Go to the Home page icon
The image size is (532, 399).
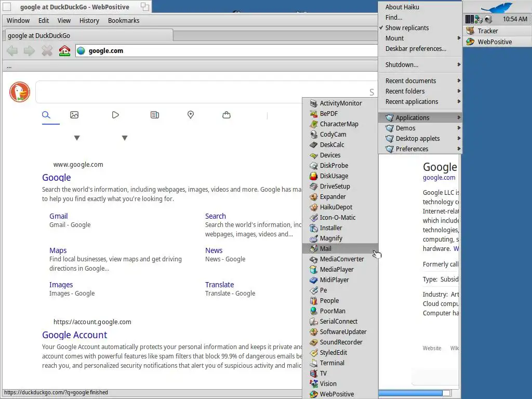tap(64, 51)
